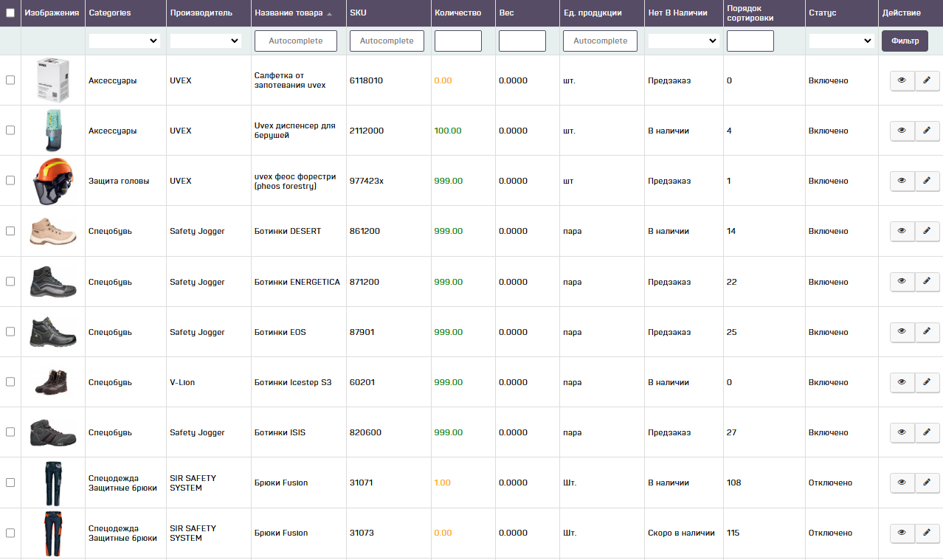View the uvex феос форестри helmet
Viewport: 943px width, 560px height.
tap(902, 181)
